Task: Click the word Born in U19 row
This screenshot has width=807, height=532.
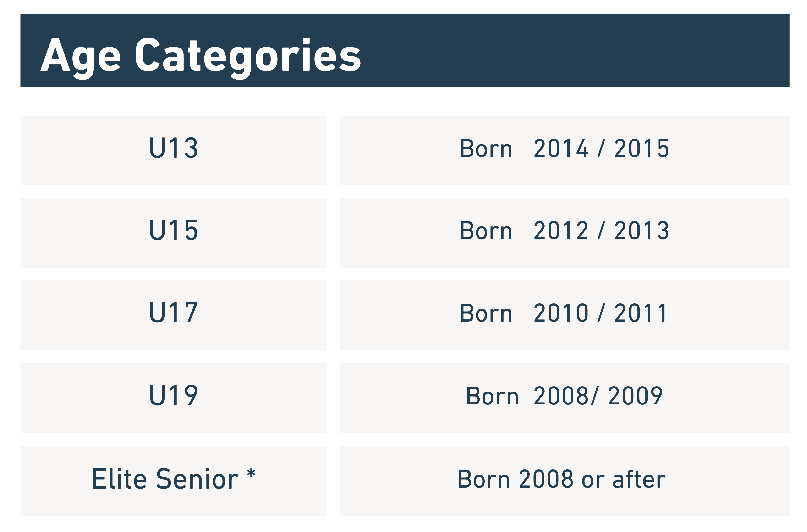Action: pyautogui.click(x=492, y=396)
